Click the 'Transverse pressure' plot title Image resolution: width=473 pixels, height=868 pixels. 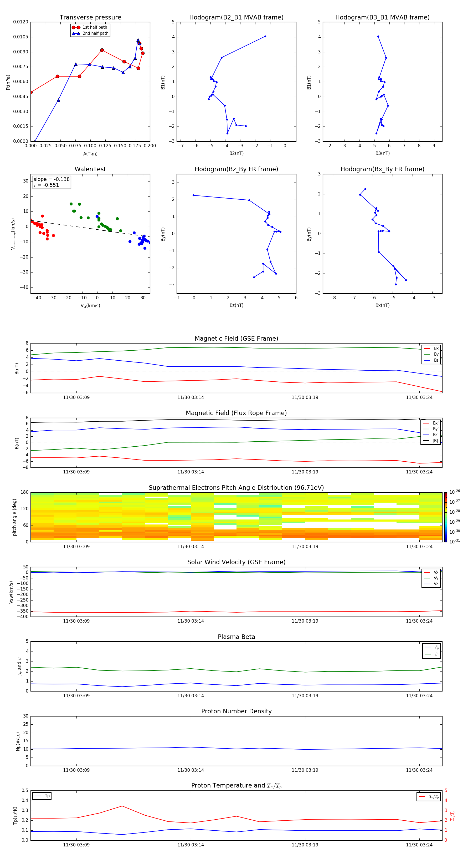pos(90,18)
